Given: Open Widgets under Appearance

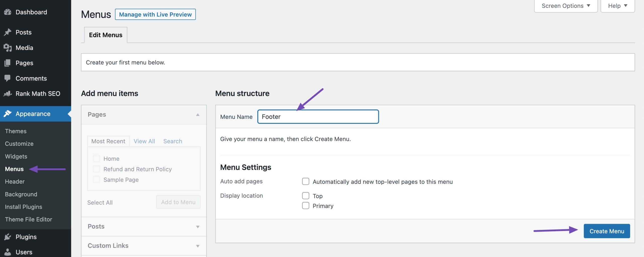Looking at the screenshot, I should pyautogui.click(x=16, y=156).
